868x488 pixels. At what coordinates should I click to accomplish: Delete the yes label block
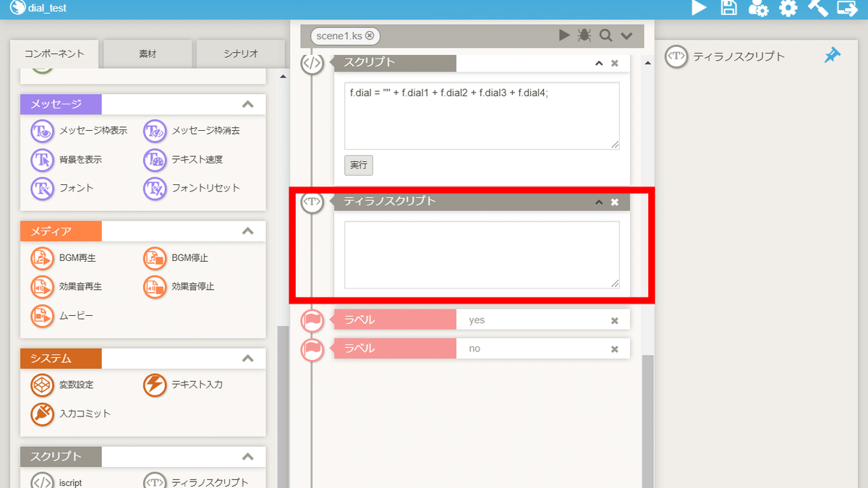tap(615, 320)
